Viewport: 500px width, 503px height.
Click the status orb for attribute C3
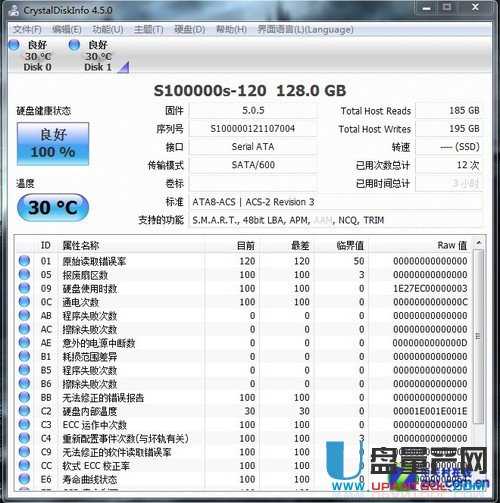point(24,425)
